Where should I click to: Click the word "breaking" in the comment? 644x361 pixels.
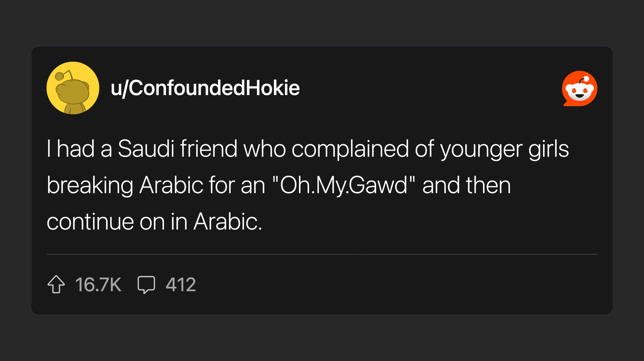point(90,185)
